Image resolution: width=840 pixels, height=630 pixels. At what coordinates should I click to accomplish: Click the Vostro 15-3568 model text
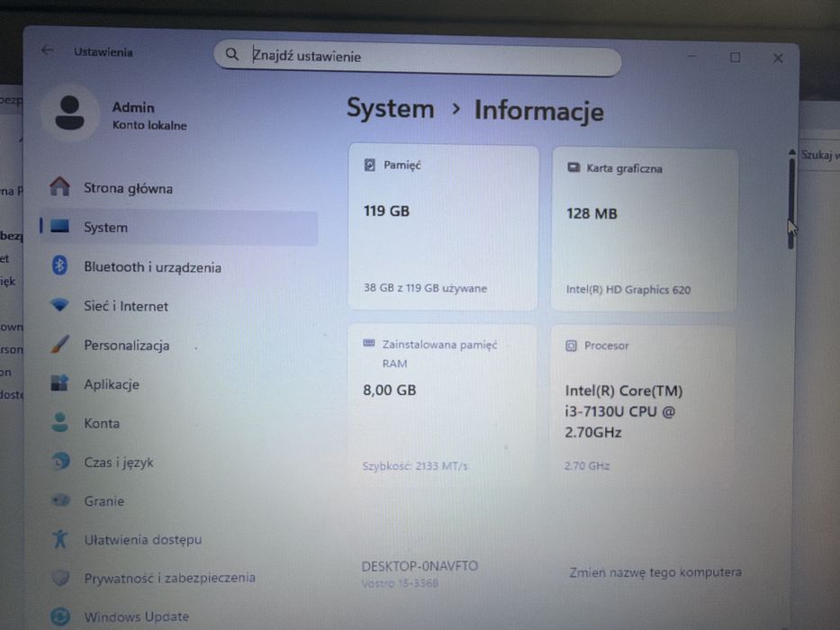(x=400, y=583)
